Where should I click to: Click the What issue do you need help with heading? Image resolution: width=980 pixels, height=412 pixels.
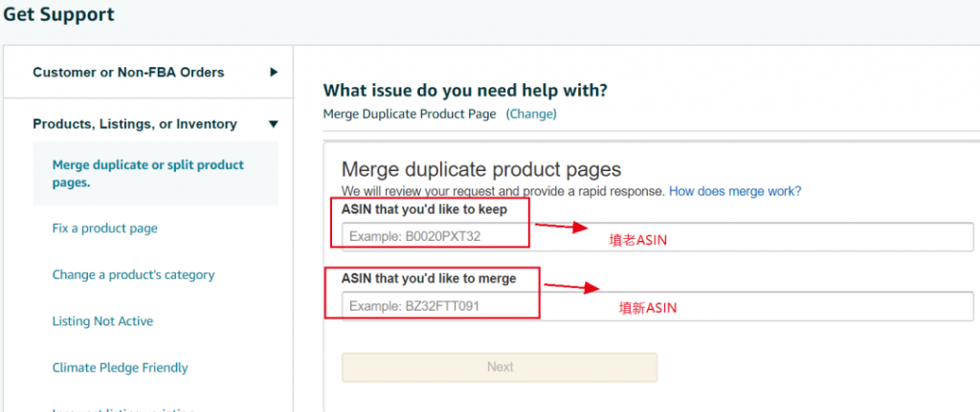click(x=465, y=91)
